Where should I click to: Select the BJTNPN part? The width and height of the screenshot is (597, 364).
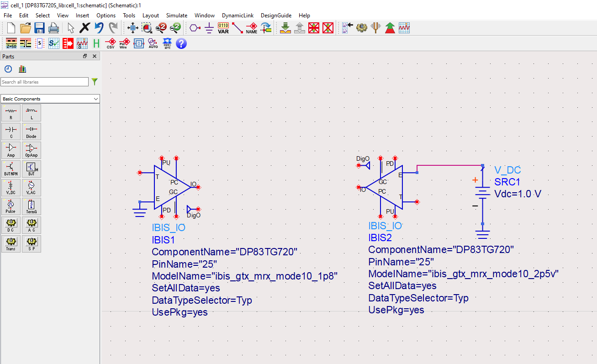click(x=11, y=169)
